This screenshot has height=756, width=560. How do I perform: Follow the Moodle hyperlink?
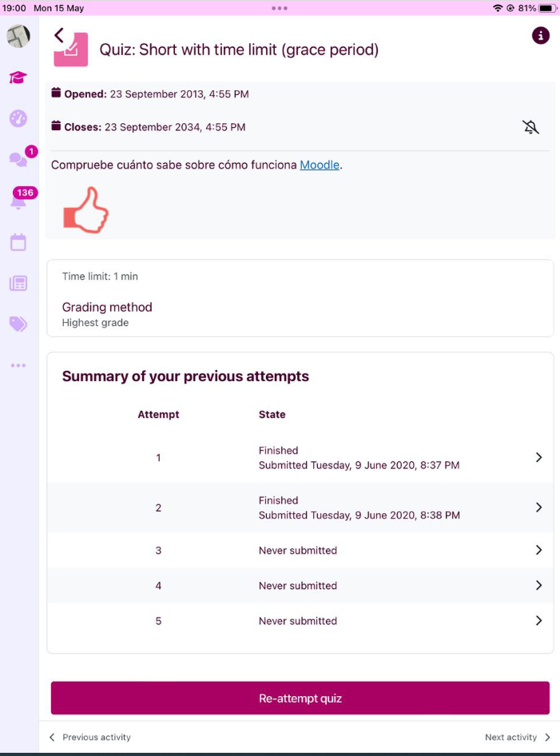click(x=320, y=165)
